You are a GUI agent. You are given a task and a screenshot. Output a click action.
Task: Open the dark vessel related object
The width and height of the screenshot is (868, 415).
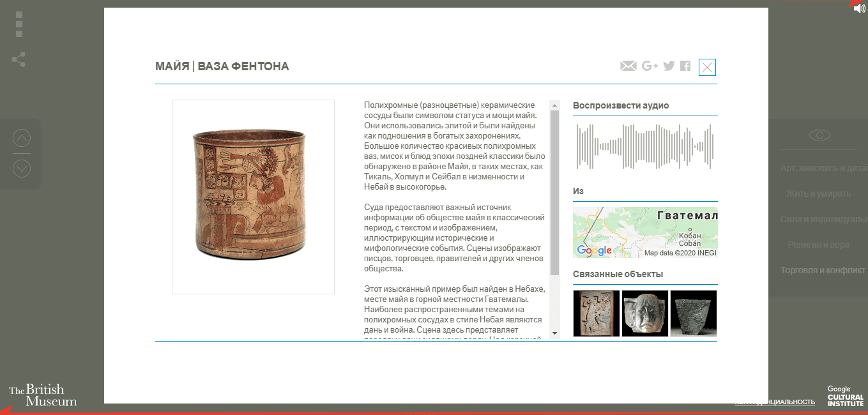694,313
